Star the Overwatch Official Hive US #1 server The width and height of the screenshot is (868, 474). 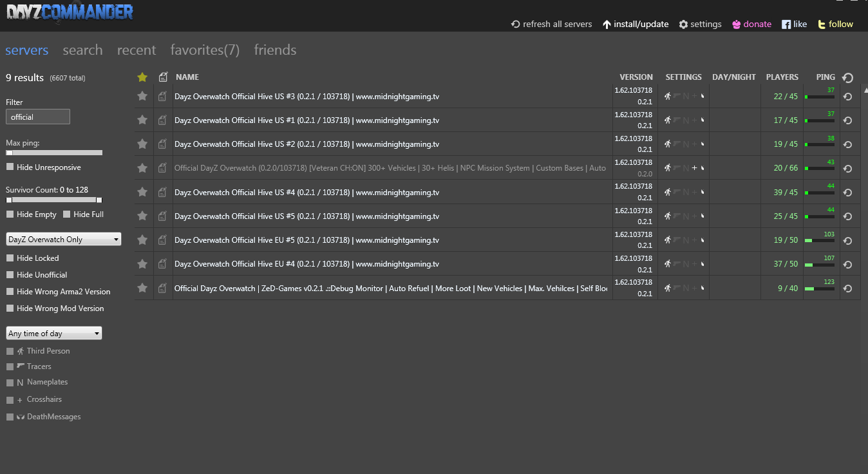pyautogui.click(x=142, y=120)
